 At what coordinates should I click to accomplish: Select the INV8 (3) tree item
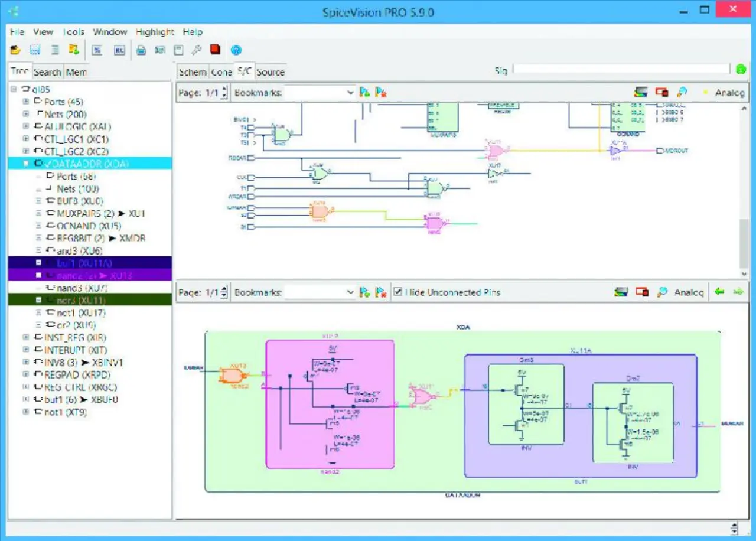click(83, 363)
